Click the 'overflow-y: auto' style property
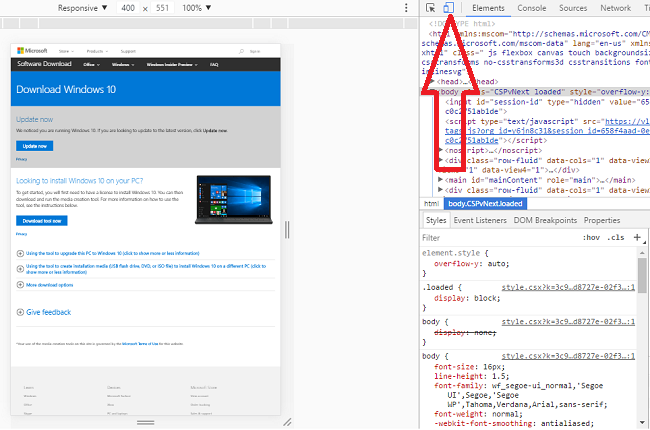 [x=471, y=264]
